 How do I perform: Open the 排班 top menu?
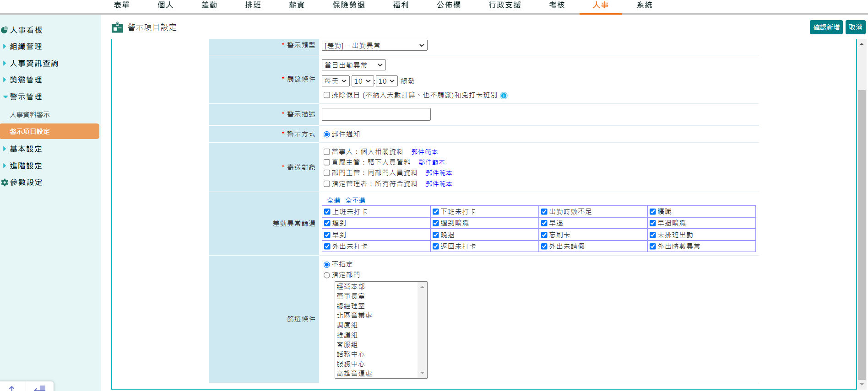click(253, 5)
